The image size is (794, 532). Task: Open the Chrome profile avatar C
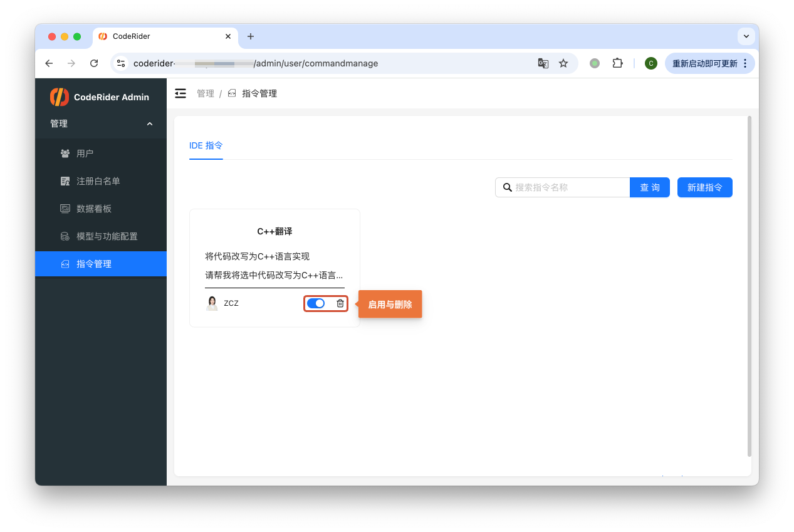(x=651, y=63)
